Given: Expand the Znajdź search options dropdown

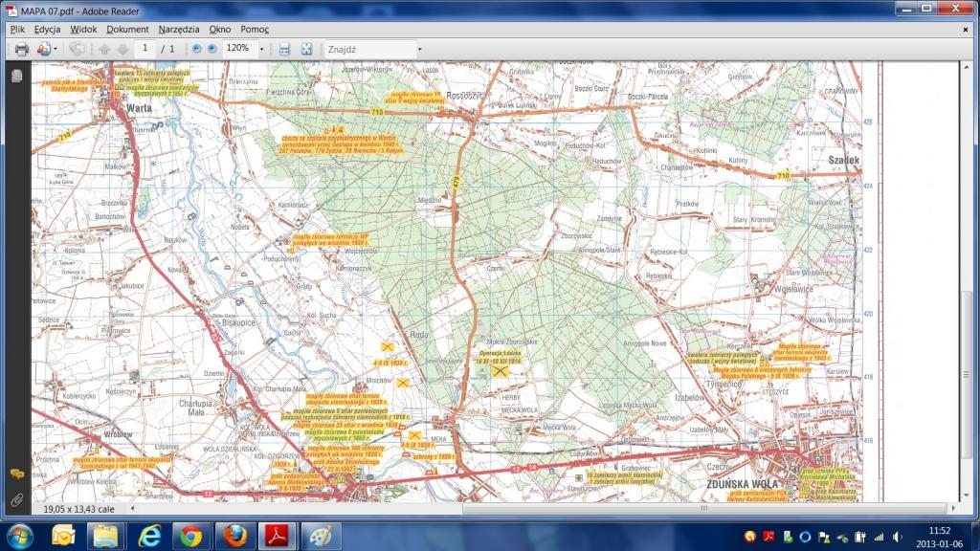Looking at the screenshot, I should coord(419,49).
